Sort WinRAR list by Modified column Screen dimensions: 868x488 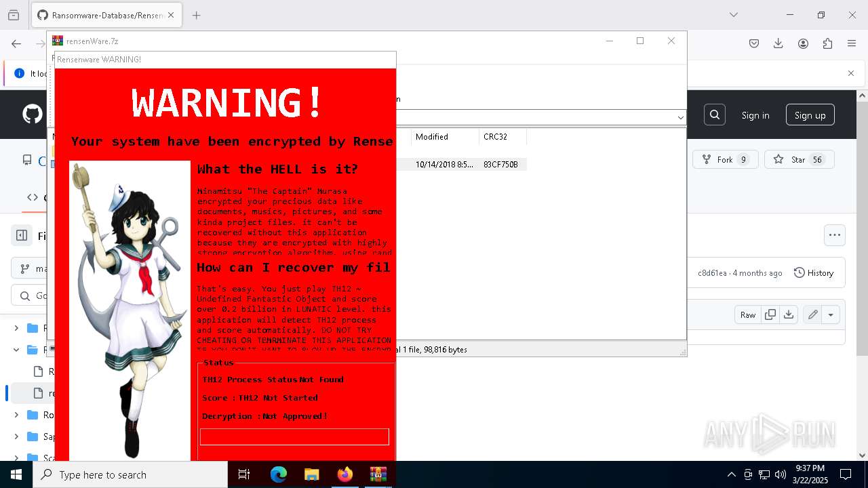[x=444, y=137]
